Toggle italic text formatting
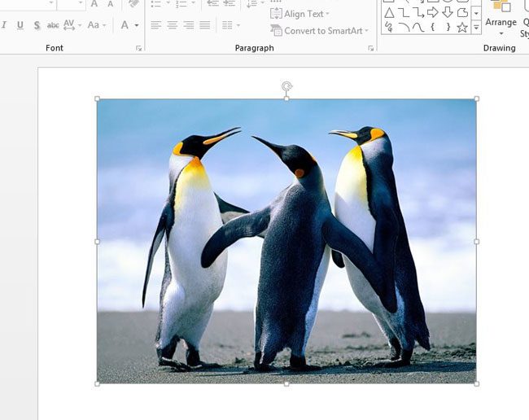Viewport: 529px width, 420px height. tap(5, 25)
